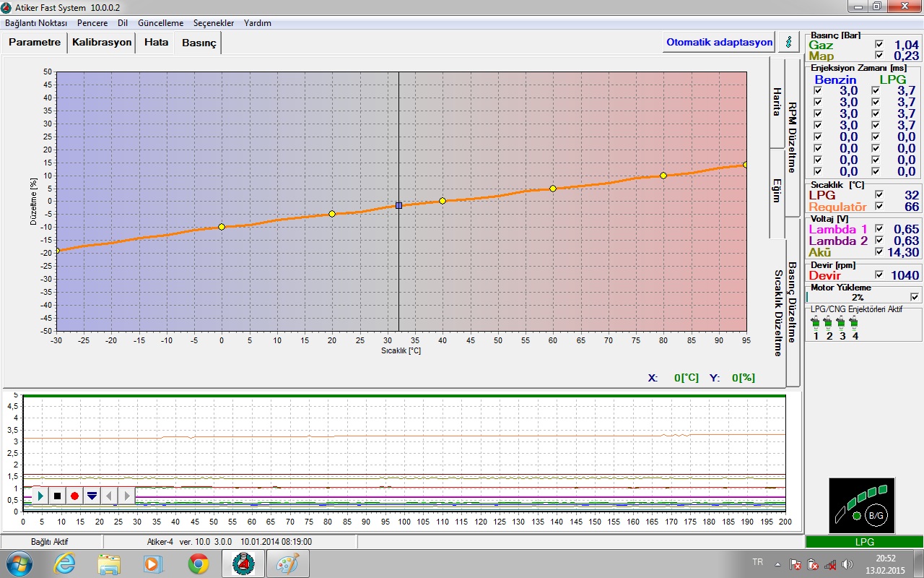924x578 pixels.
Task: Toggle the Motor Yükleme checkbox
Action: pyautogui.click(x=915, y=297)
